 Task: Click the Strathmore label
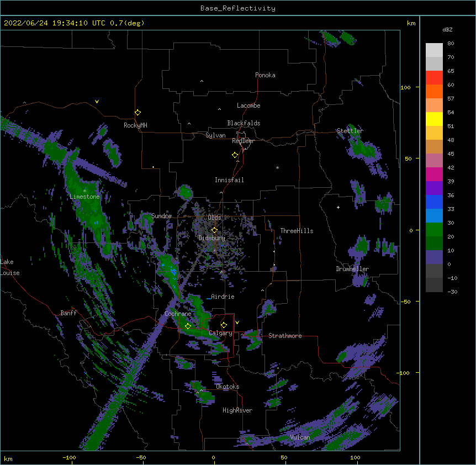pyautogui.click(x=285, y=336)
